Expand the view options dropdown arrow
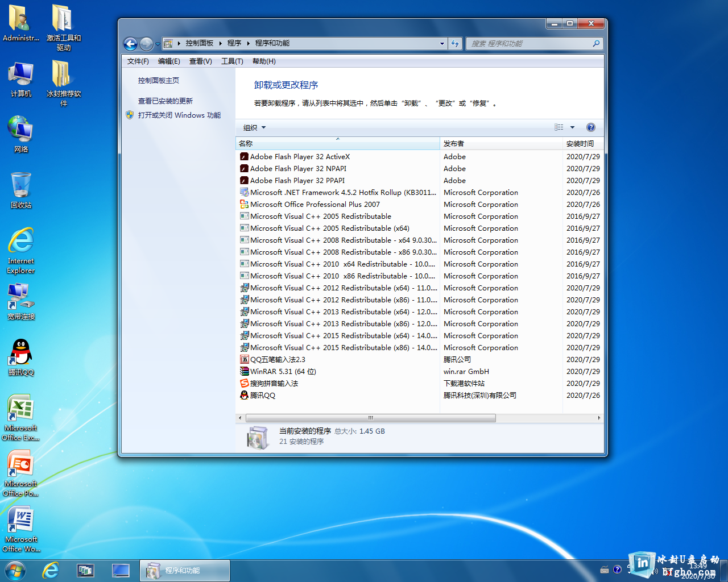This screenshot has width=728, height=582. (x=572, y=127)
